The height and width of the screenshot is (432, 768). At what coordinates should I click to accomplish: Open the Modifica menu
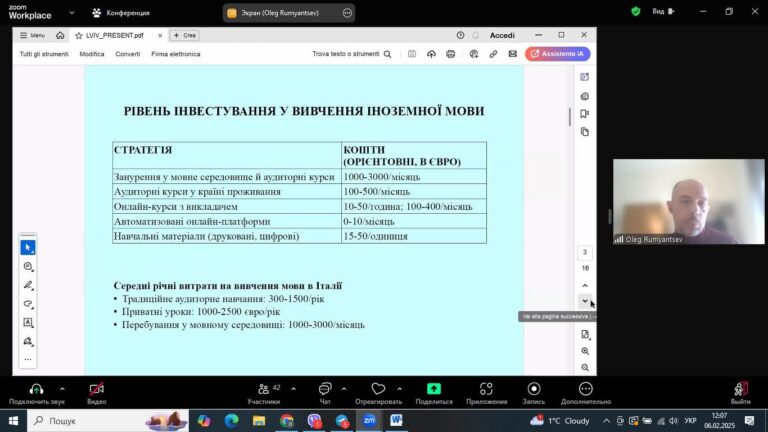click(92, 54)
